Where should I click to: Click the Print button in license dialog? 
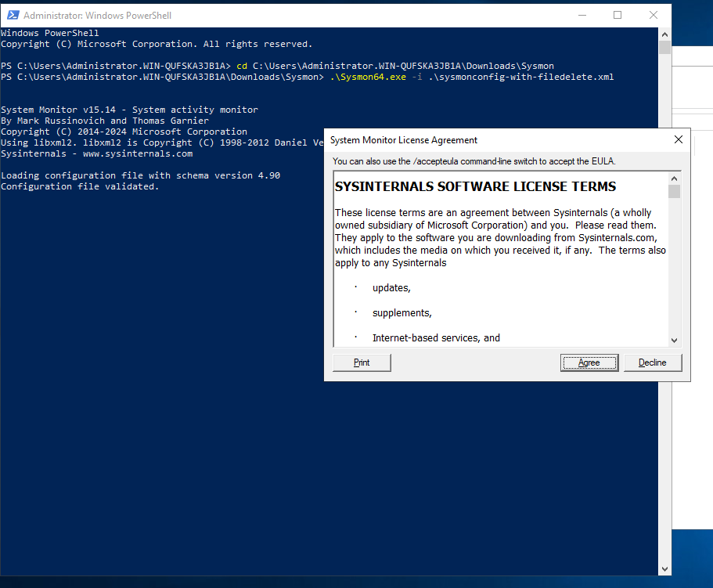(362, 363)
